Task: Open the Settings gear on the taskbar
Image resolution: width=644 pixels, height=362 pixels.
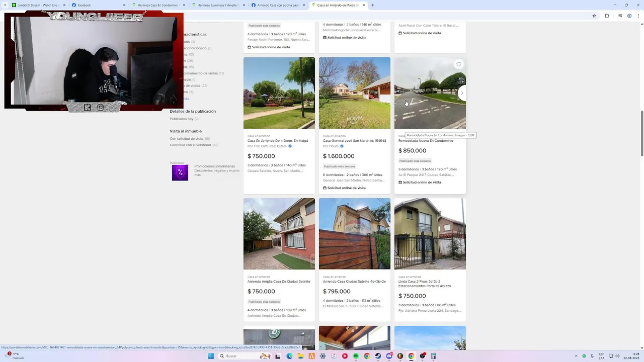Action: (323, 356)
